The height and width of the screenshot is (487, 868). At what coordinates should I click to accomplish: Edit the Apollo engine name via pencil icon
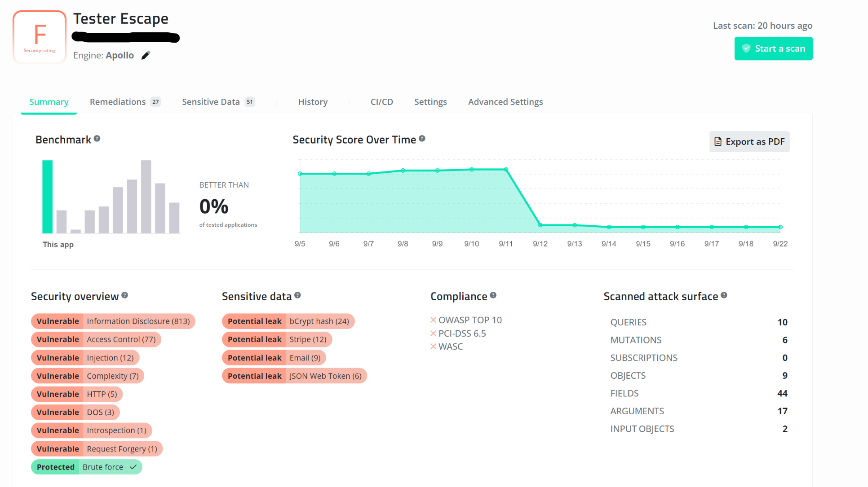(145, 55)
